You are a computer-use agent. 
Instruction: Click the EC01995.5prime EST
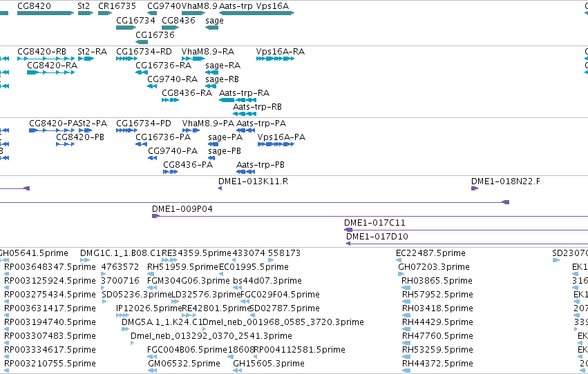[x=221, y=274]
